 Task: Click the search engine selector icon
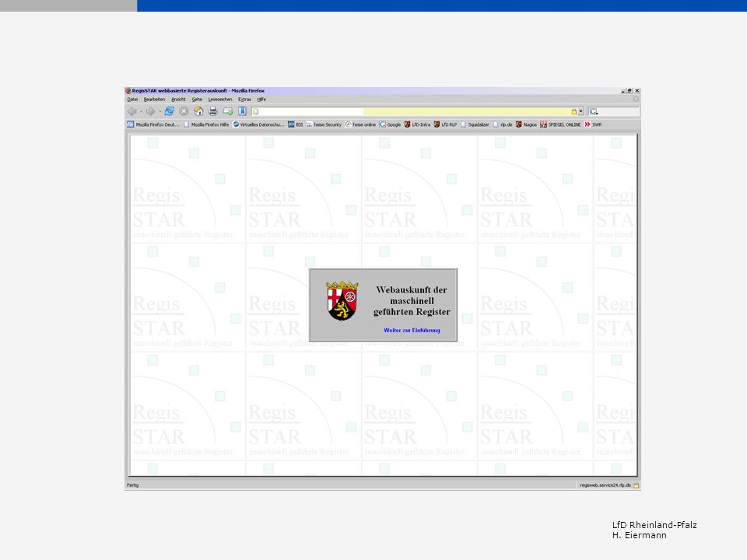point(594,111)
